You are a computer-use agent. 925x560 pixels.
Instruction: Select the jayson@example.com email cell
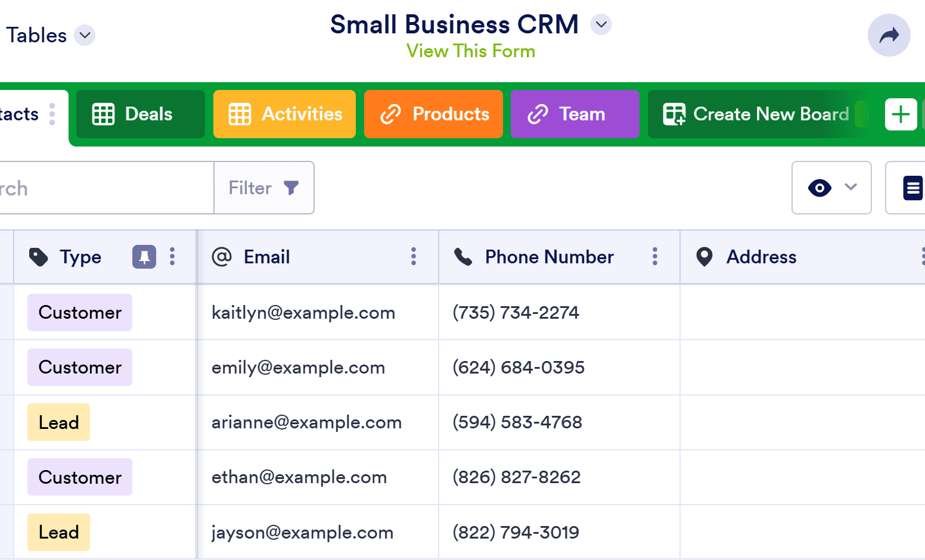pyautogui.click(x=318, y=532)
